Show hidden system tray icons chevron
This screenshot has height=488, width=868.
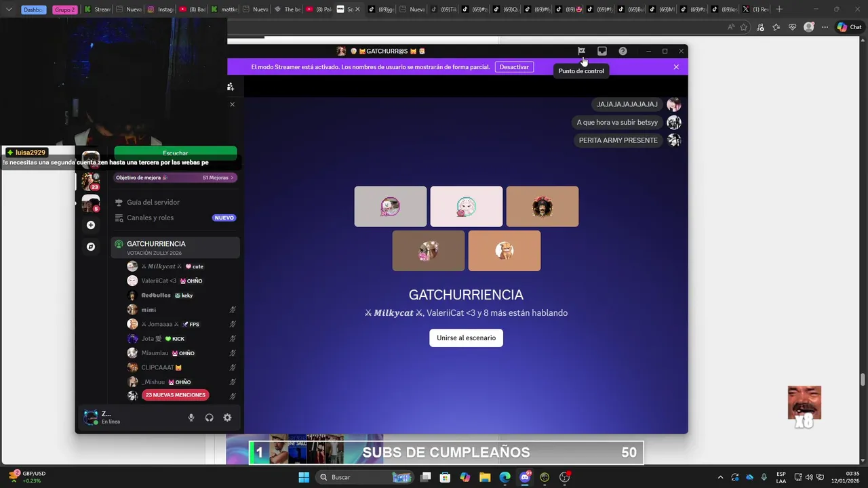(720, 477)
